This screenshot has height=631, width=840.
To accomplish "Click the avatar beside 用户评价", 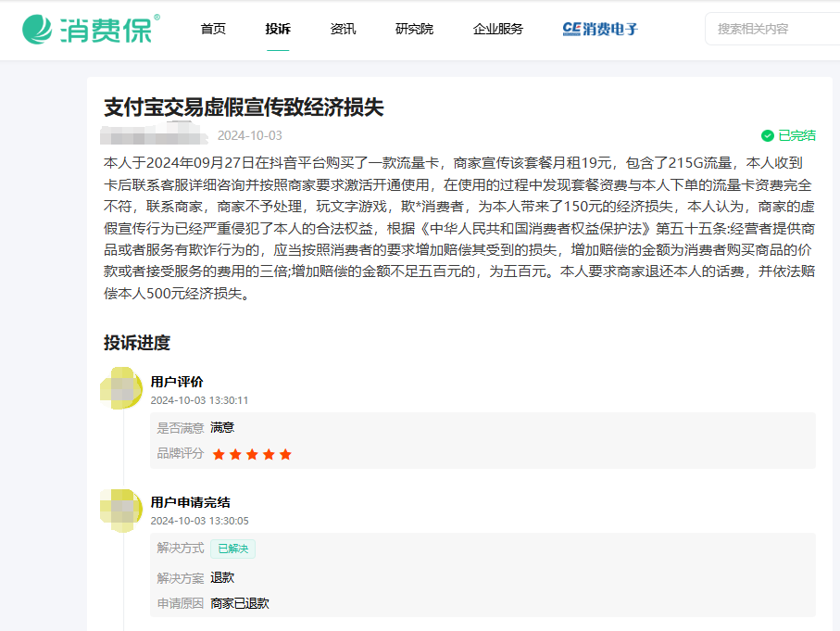I will [x=121, y=388].
